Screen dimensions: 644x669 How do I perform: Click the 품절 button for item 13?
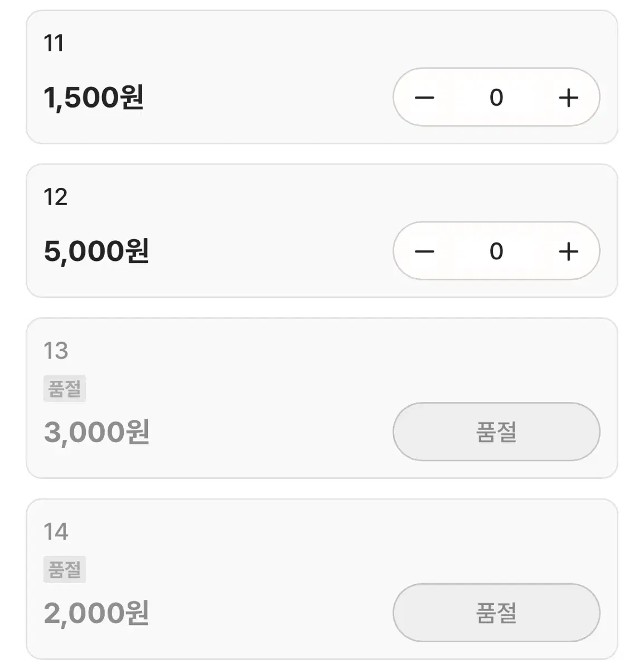pyautogui.click(x=496, y=432)
